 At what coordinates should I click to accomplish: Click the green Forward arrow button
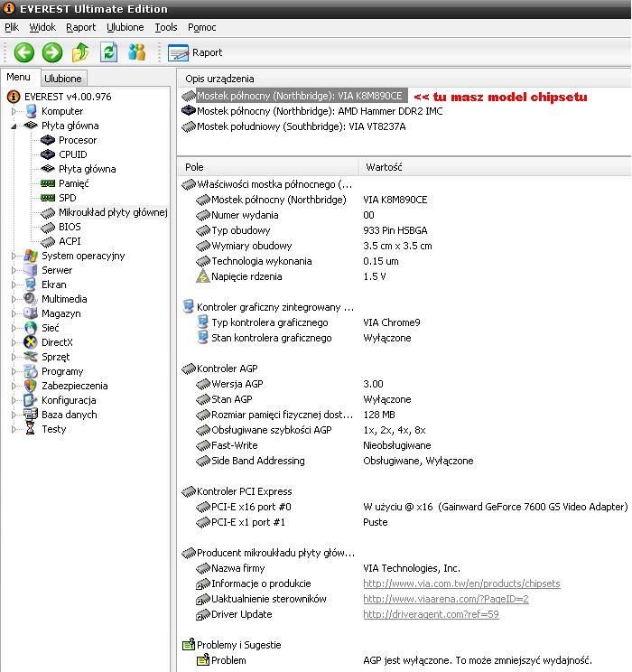click(52, 52)
